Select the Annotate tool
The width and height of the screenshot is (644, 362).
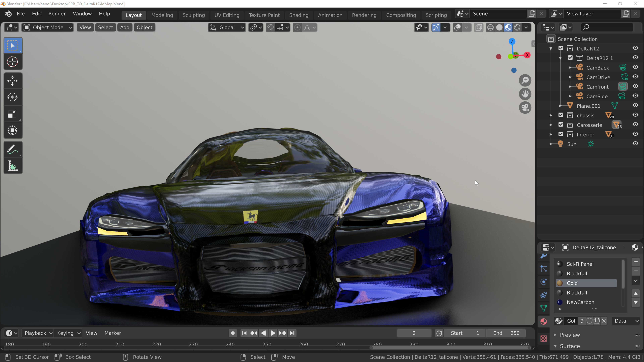point(13,149)
